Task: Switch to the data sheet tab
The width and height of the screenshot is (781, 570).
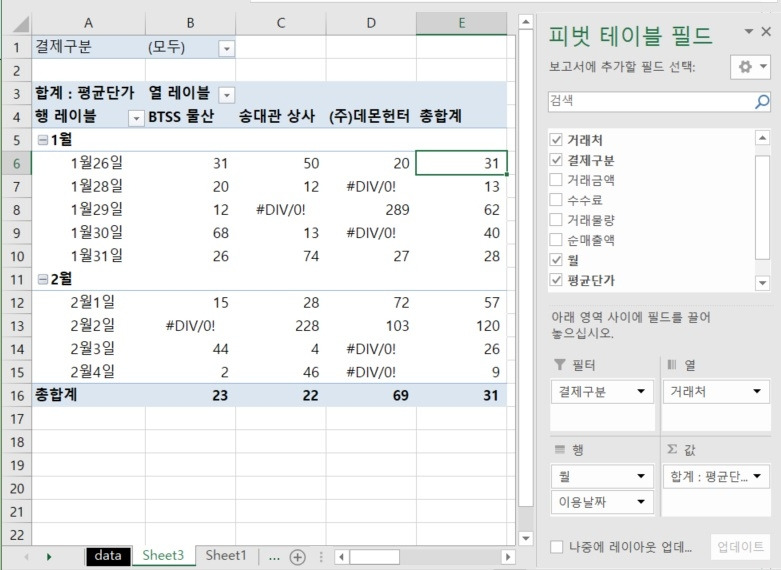Action: click(108, 556)
